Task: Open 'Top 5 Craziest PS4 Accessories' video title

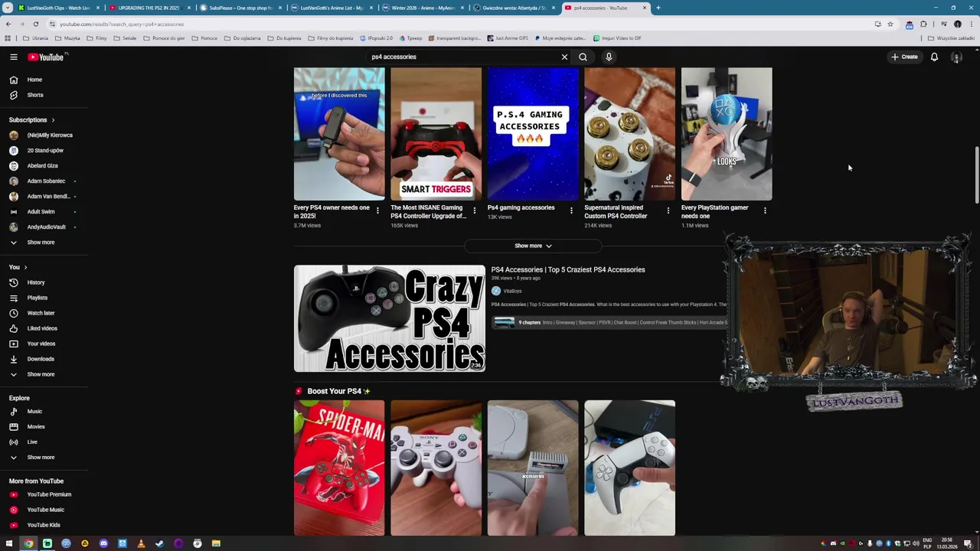Action: pyautogui.click(x=567, y=269)
